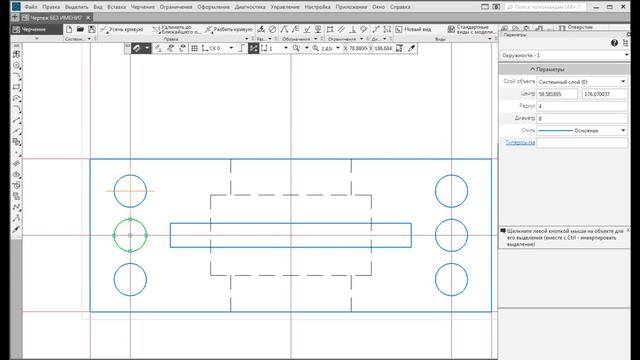Open the Выделить menu
Screen dimensions: 640x360
[x=76, y=7]
